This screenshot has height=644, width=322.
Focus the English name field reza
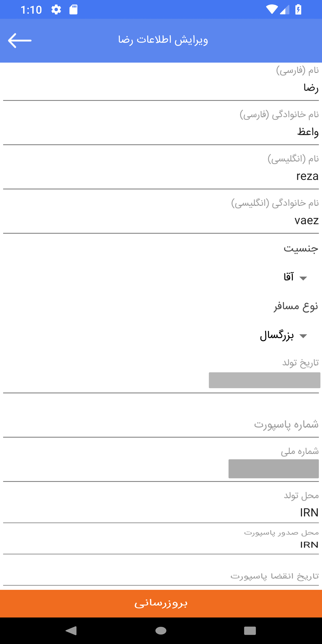tap(161, 176)
